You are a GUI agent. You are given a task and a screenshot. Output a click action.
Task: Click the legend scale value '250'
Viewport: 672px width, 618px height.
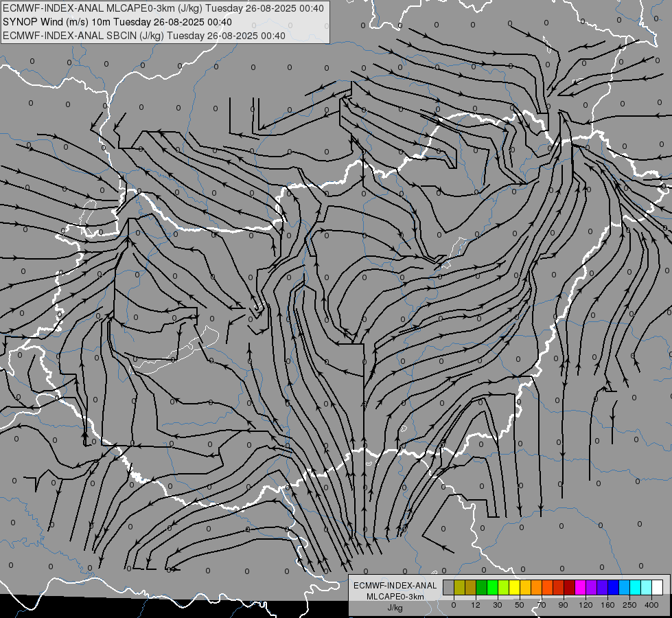629,605
